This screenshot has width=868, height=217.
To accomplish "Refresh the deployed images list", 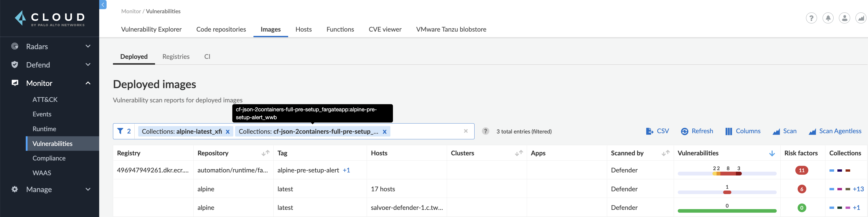I will coord(697,131).
